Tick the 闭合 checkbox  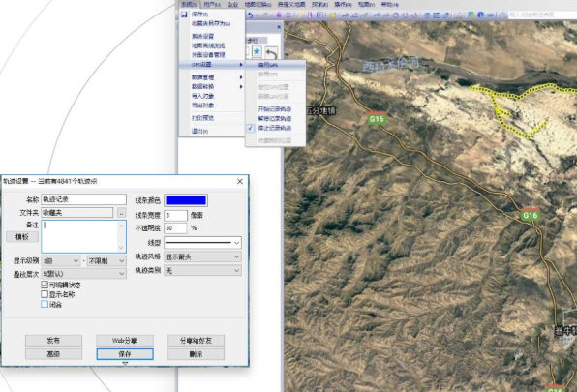pyautogui.click(x=45, y=304)
